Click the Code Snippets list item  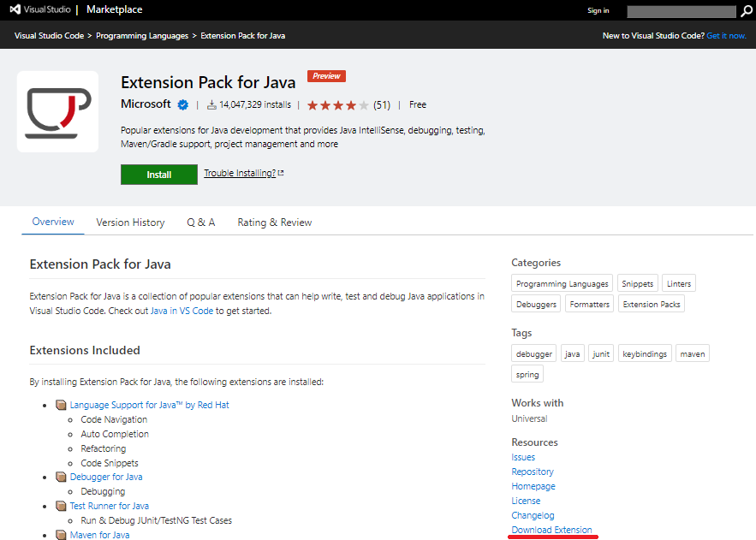(110, 463)
